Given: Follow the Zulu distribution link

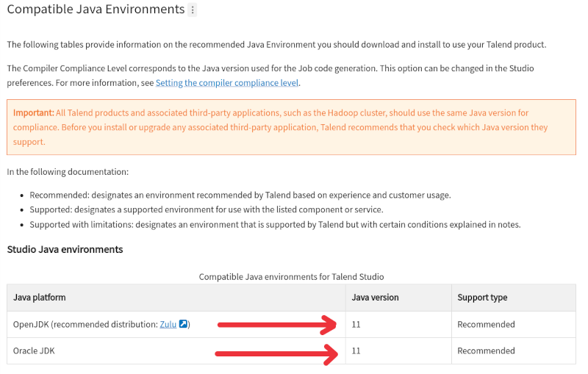Looking at the screenshot, I should (168, 324).
